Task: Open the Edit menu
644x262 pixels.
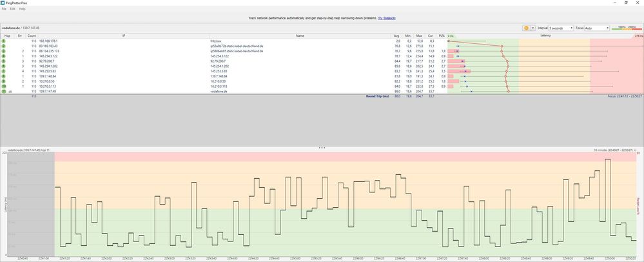Action: (13, 8)
